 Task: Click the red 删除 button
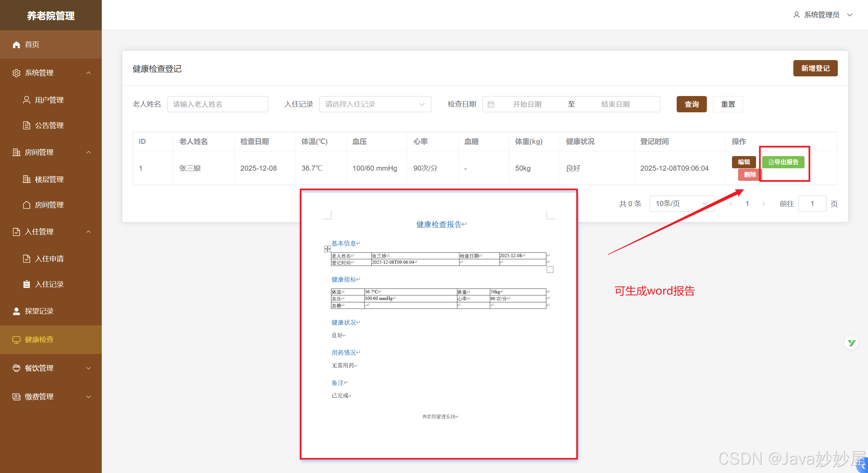[x=749, y=175]
